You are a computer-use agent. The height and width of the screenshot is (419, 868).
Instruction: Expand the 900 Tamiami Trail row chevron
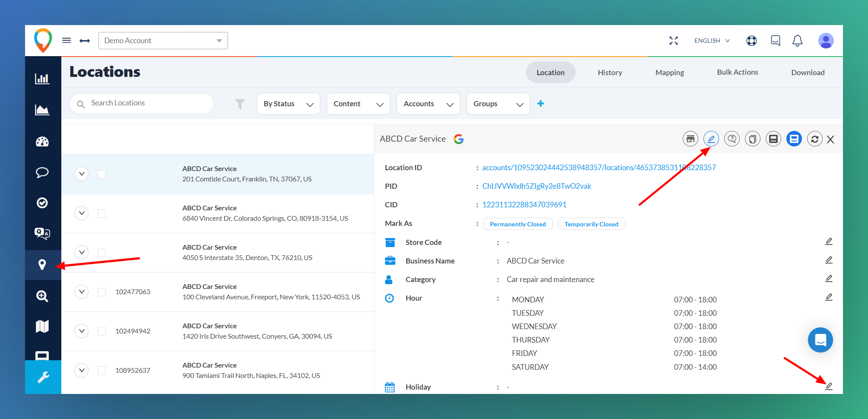pos(82,370)
